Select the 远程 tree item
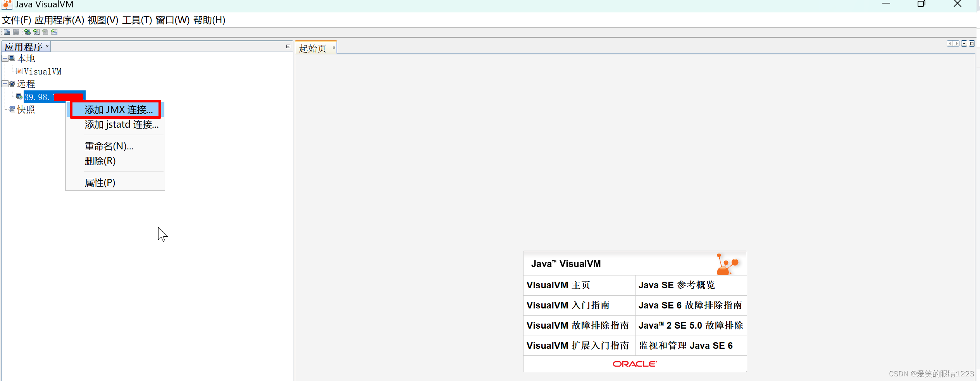The height and width of the screenshot is (381, 980). (26, 84)
